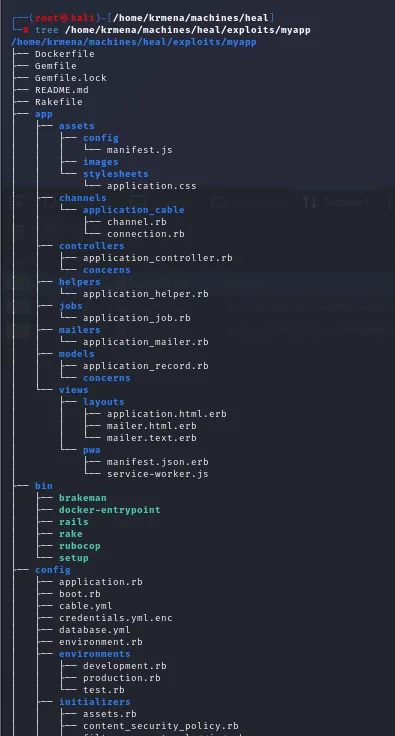
Task: Select the 'bin' directory name
Action: [x=44, y=486]
